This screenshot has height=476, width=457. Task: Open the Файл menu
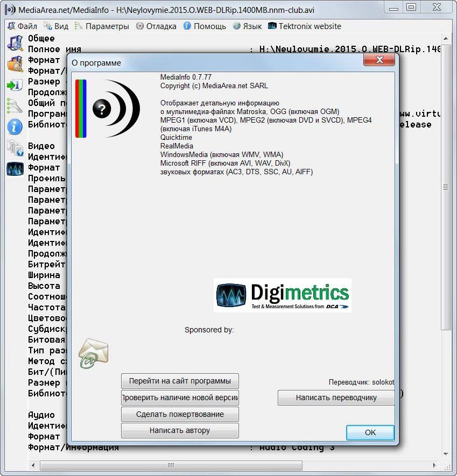(23, 26)
